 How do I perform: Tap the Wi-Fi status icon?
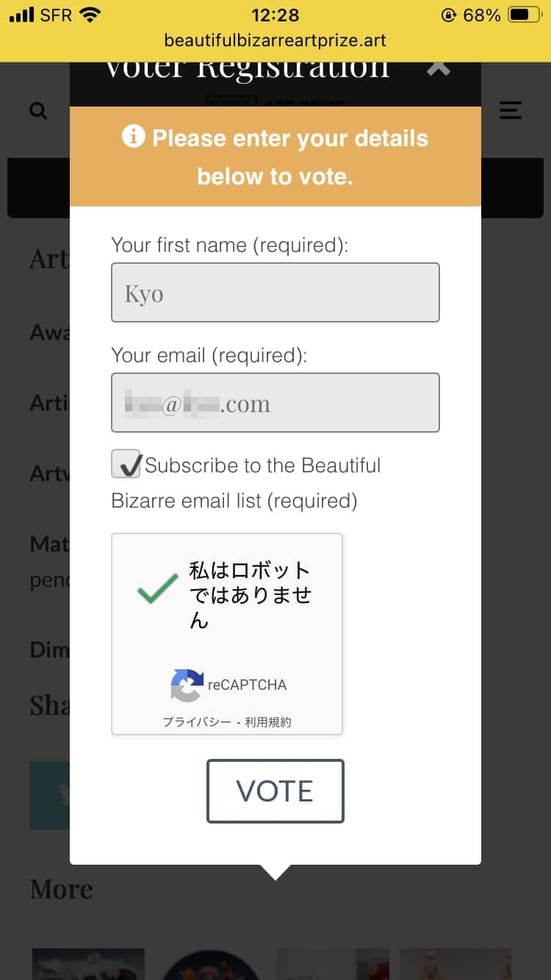pos(90,15)
